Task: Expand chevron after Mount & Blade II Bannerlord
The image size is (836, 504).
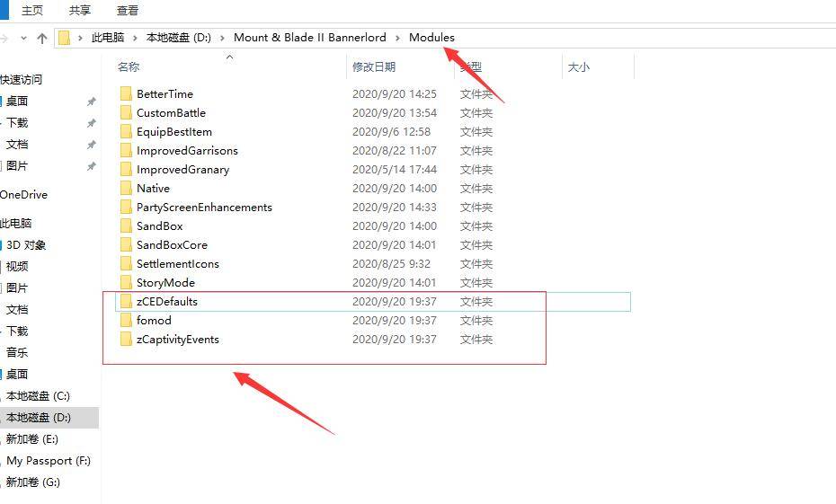Action: pyautogui.click(x=397, y=38)
